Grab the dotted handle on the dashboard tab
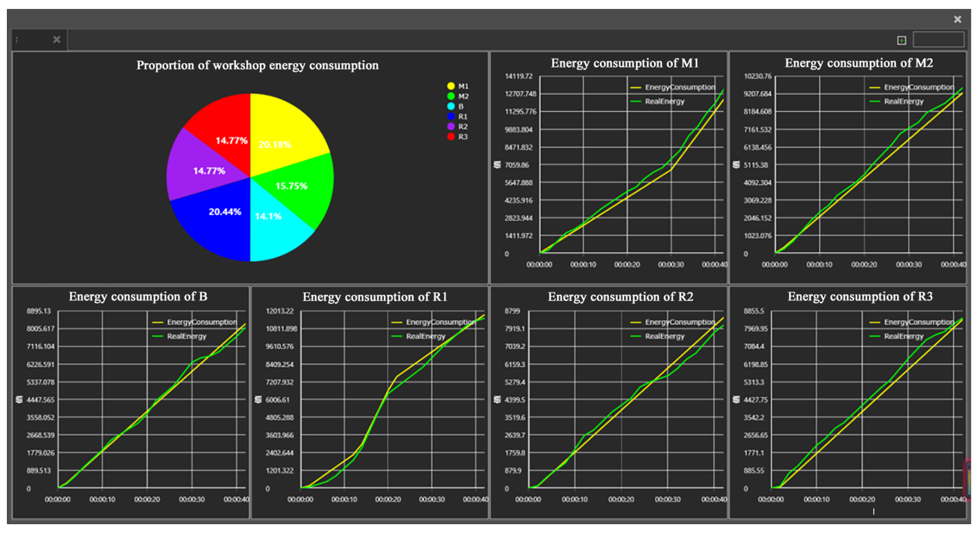 [x=17, y=40]
